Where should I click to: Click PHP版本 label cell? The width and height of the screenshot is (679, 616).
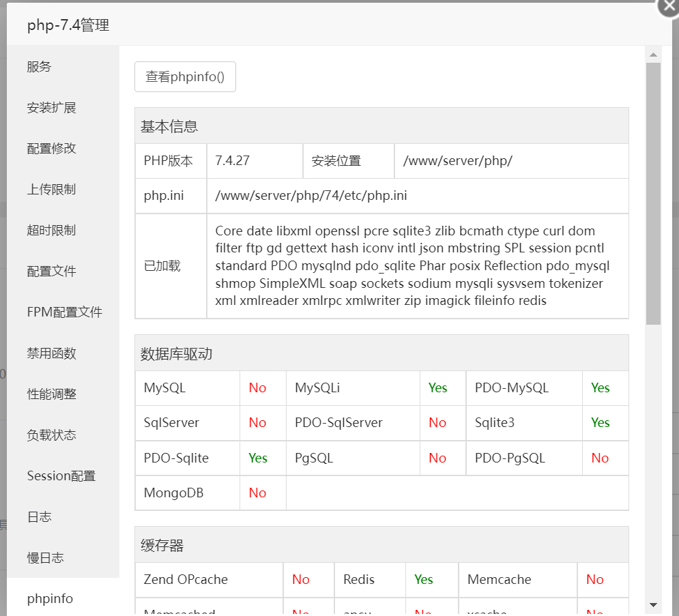(171, 161)
